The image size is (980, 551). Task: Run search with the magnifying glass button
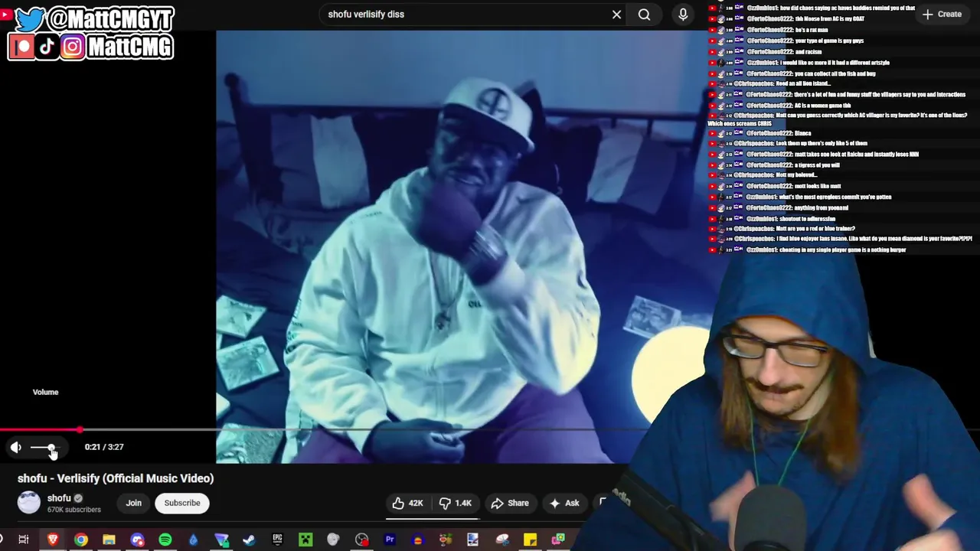[645, 15]
